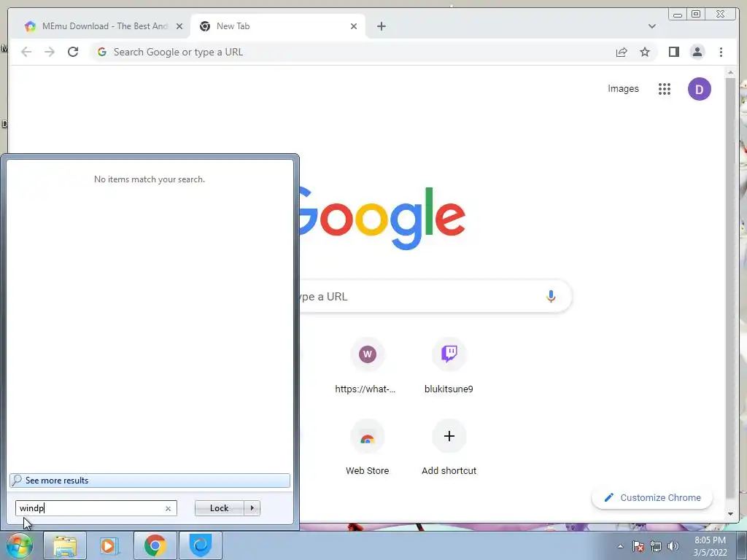Image resolution: width=747 pixels, height=560 pixels.
Task: Open Windows Explorer from the taskbar
Action: tap(65, 545)
